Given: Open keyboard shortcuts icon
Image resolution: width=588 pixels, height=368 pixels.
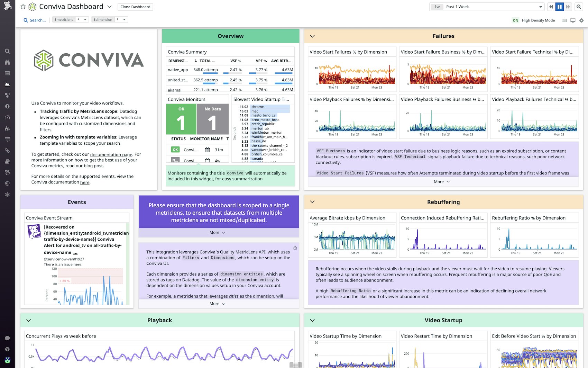Looking at the screenshot, I should (564, 20).
